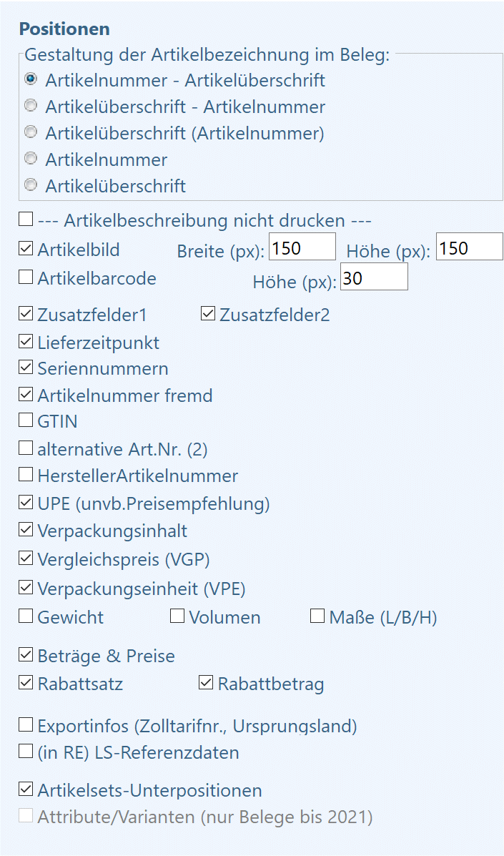Uncheck the Seriennummern checkbox
Screen dimensions: 504x856
(26, 368)
